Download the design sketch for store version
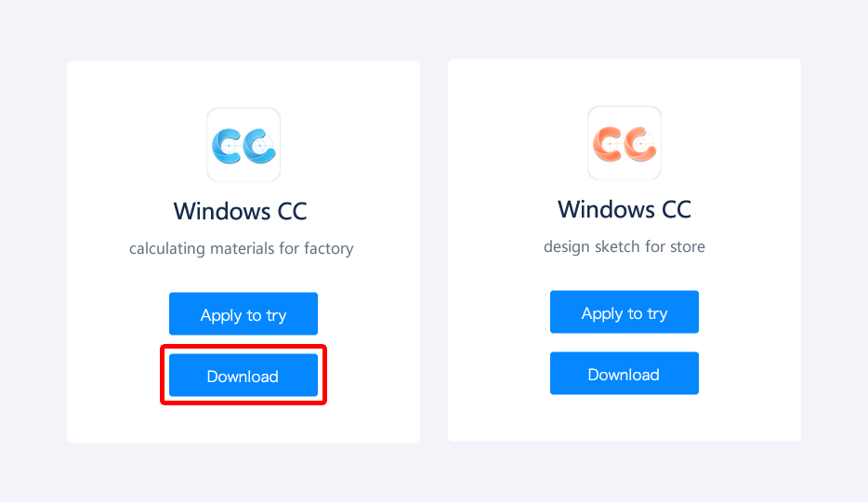 [x=625, y=373]
